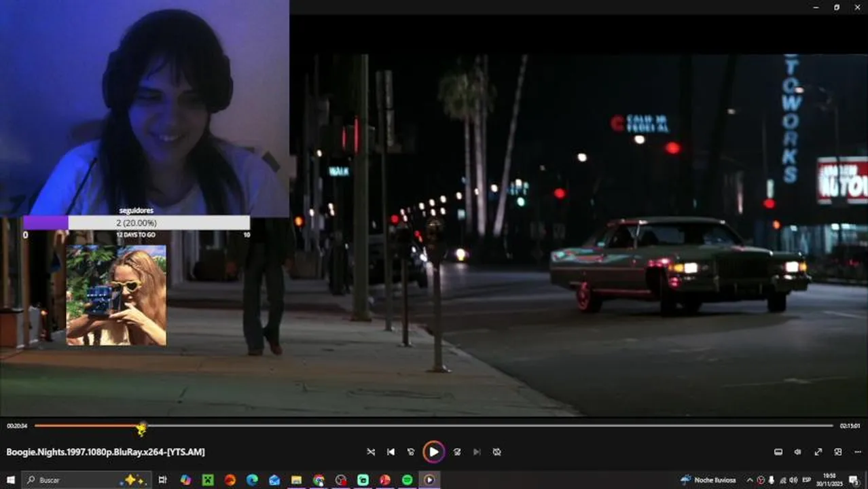Toggle repeat mode

click(496, 452)
